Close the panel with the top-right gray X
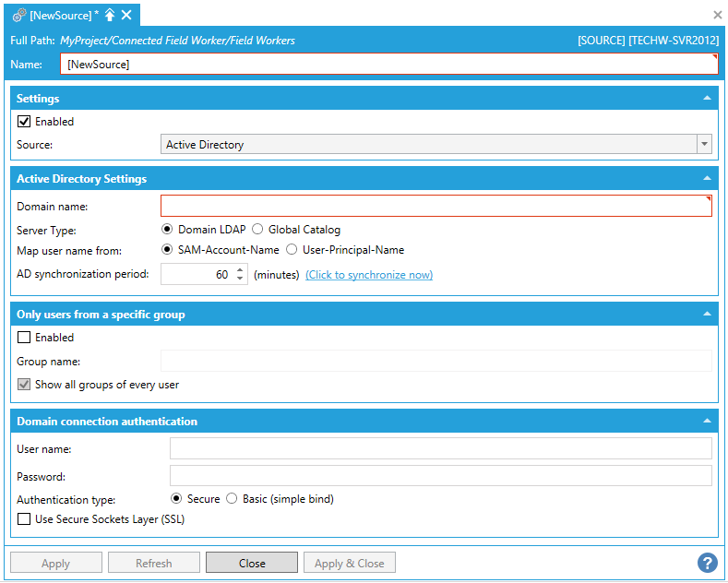728x583 pixels. [x=718, y=15]
